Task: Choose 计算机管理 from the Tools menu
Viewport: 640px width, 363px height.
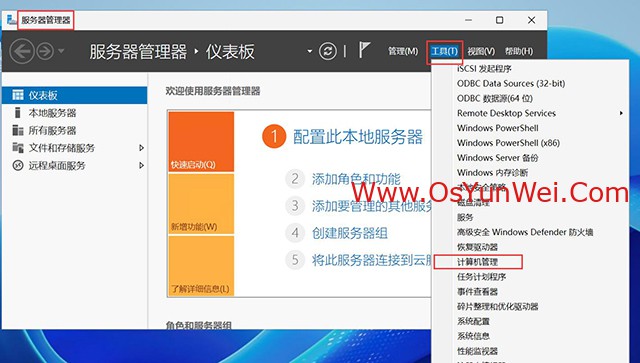Action: pos(530,262)
